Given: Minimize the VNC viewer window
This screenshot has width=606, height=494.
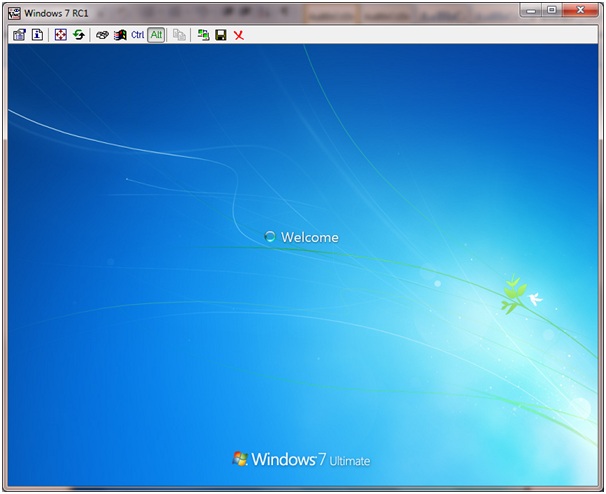Looking at the screenshot, I should point(531,10).
